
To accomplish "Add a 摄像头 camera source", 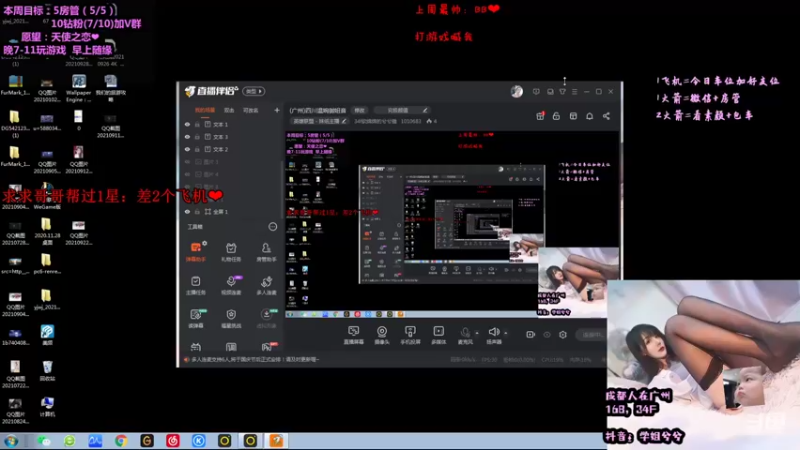I will point(382,335).
